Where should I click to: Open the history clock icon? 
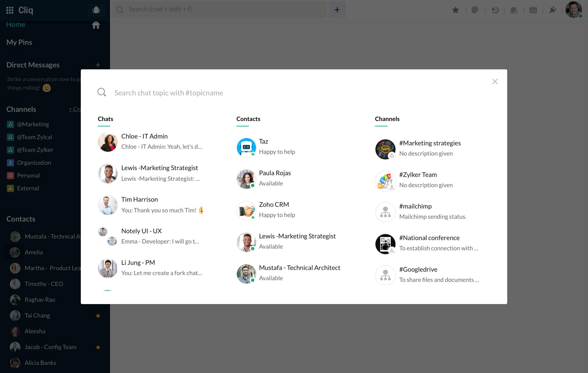coord(495,10)
